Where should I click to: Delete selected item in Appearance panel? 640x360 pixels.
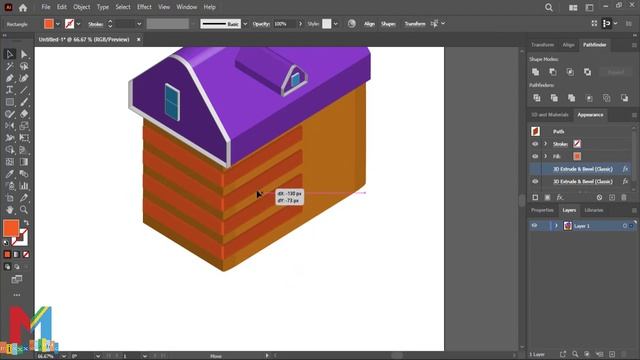click(624, 198)
